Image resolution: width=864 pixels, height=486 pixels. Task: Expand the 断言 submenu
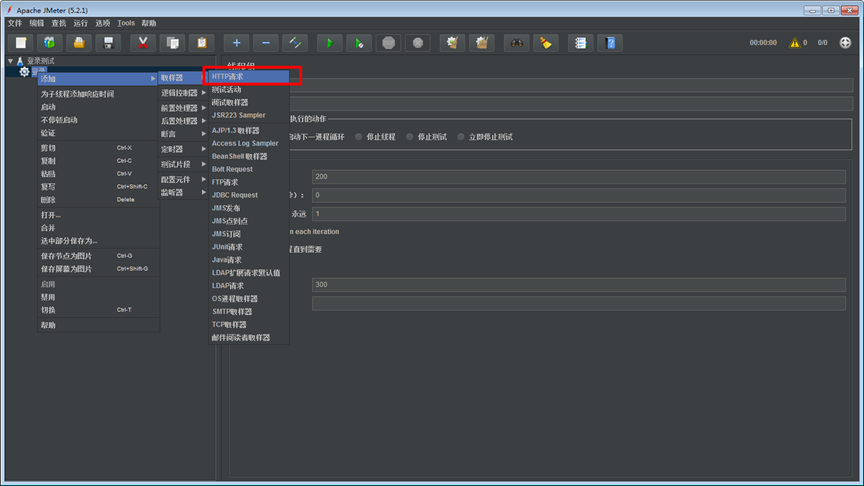[183, 134]
